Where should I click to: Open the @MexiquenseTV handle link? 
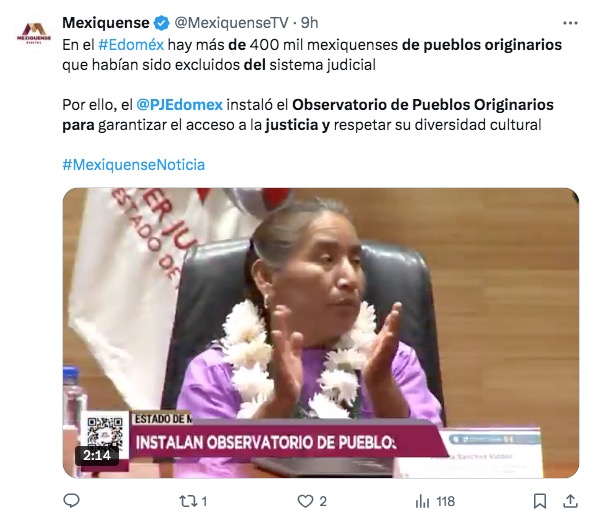pos(231,23)
